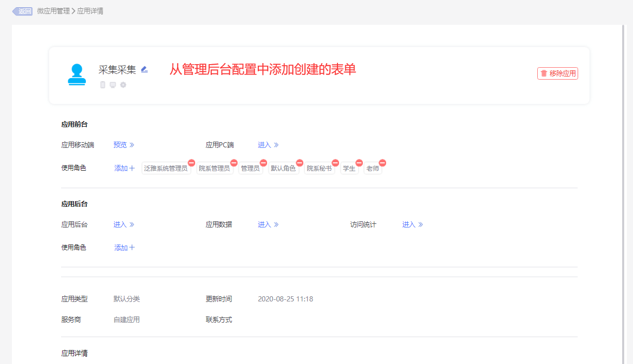Remove the 老师 role with its minus icon
The height and width of the screenshot is (364, 633).
(382, 163)
